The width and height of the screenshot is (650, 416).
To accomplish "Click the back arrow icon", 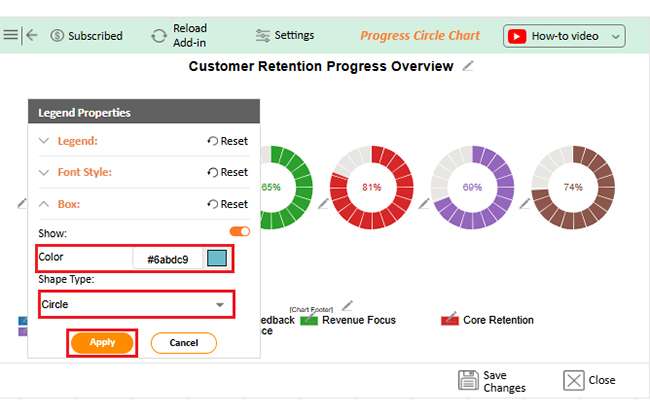I will (32, 35).
